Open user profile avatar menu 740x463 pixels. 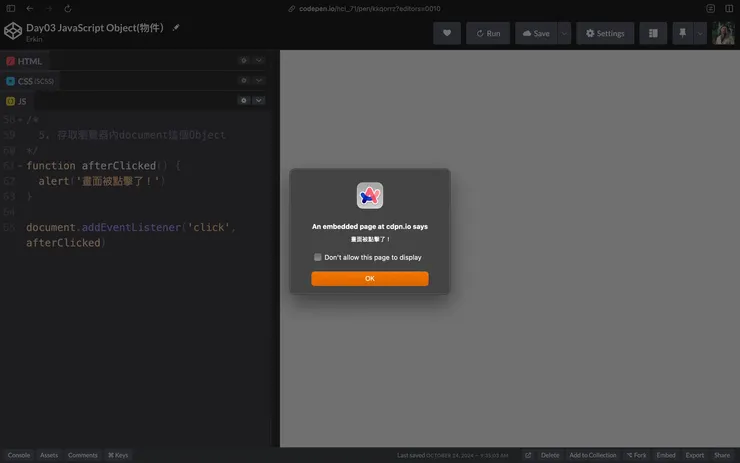tap(723, 33)
